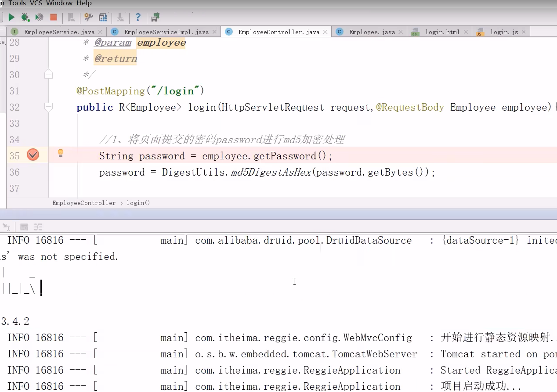Click the @RequestBody annotation
The height and width of the screenshot is (392, 557).
(x=410, y=107)
